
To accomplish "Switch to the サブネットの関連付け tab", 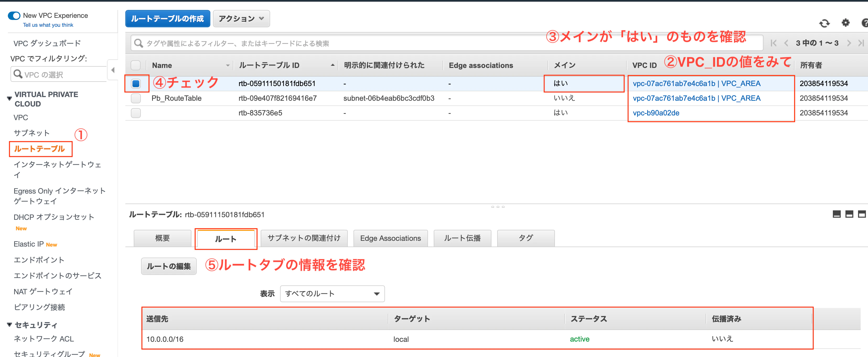I will pos(304,238).
